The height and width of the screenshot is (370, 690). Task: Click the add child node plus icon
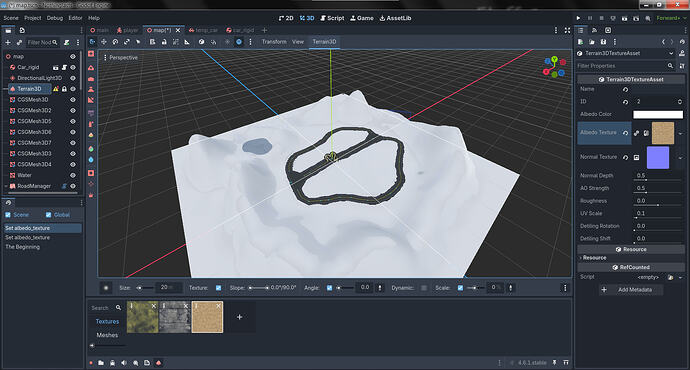(x=7, y=42)
